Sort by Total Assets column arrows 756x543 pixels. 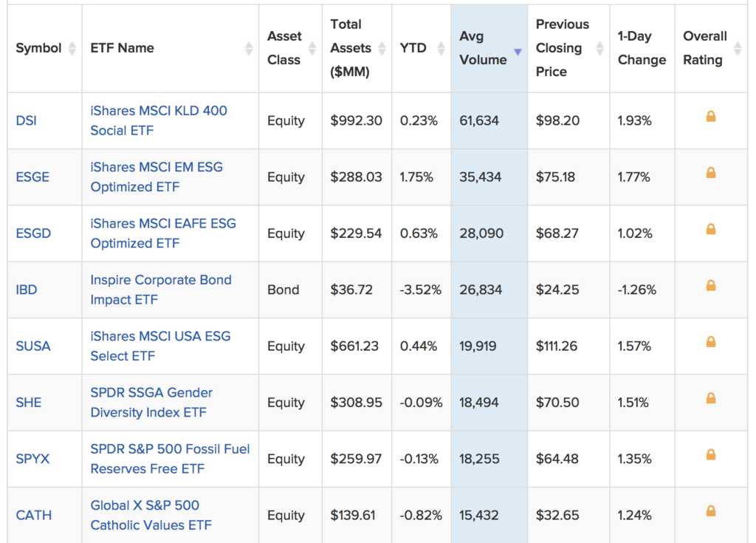point(382,48)
